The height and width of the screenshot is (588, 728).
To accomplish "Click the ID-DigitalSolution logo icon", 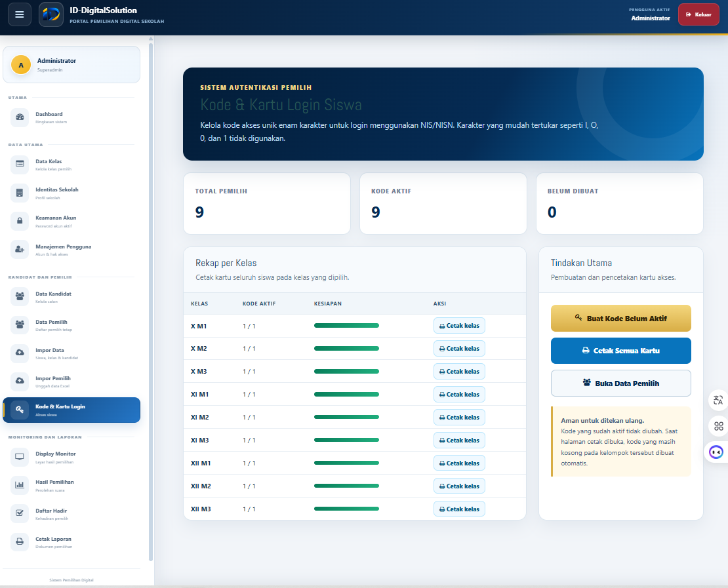I will pos(51,14).
